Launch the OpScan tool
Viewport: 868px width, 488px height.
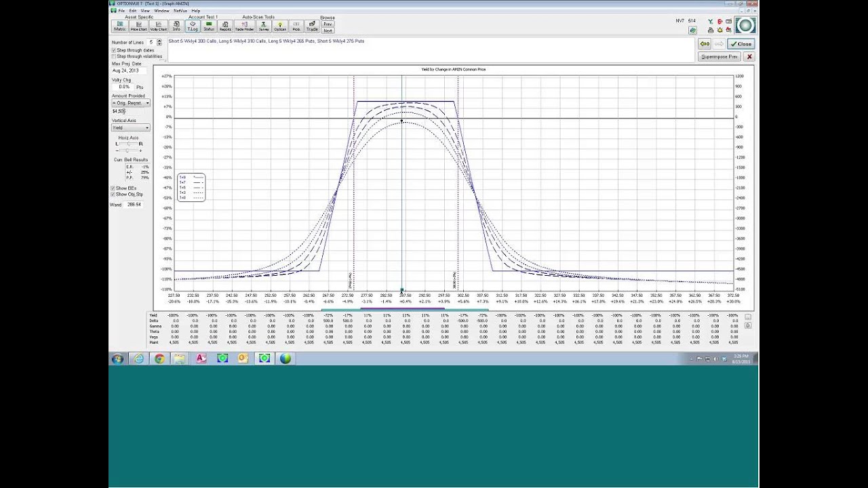pyautogui.click(x=280, y=26)
